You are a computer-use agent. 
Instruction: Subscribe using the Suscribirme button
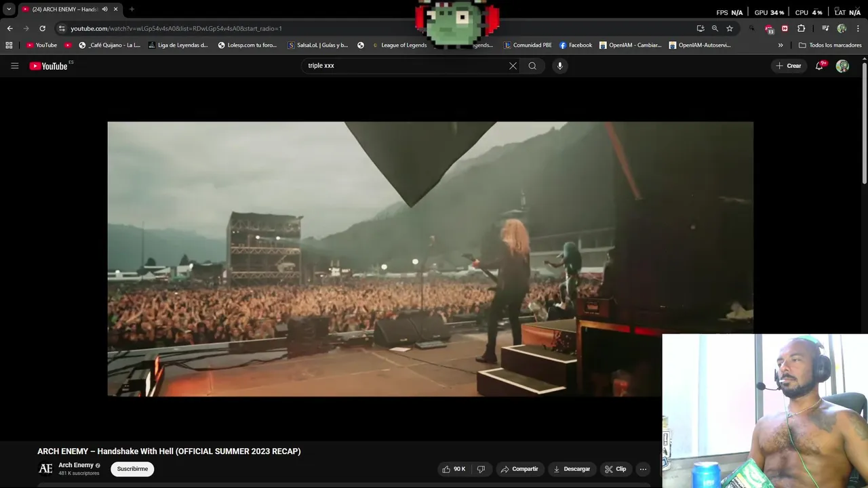[132, 469]
